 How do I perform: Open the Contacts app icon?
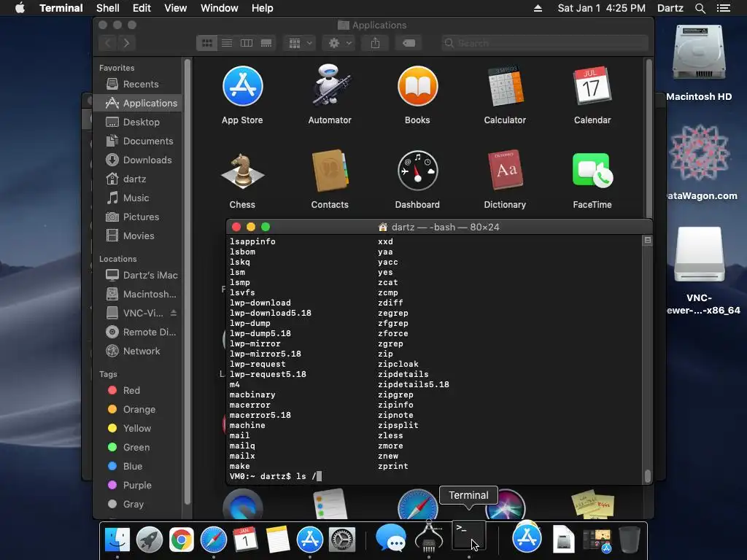coord(330,171)
